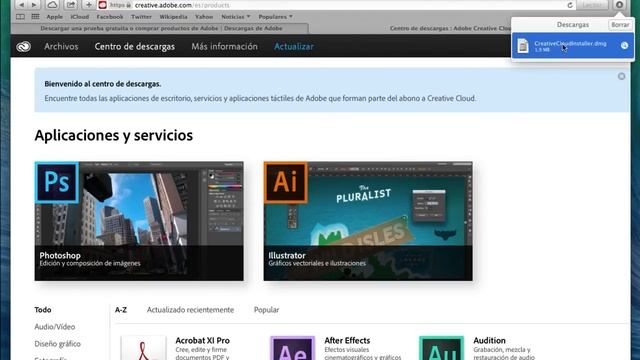Screen dimensions: 640x360
Task: Click the After Effects Ae icon
Action: tap(292, 348)
